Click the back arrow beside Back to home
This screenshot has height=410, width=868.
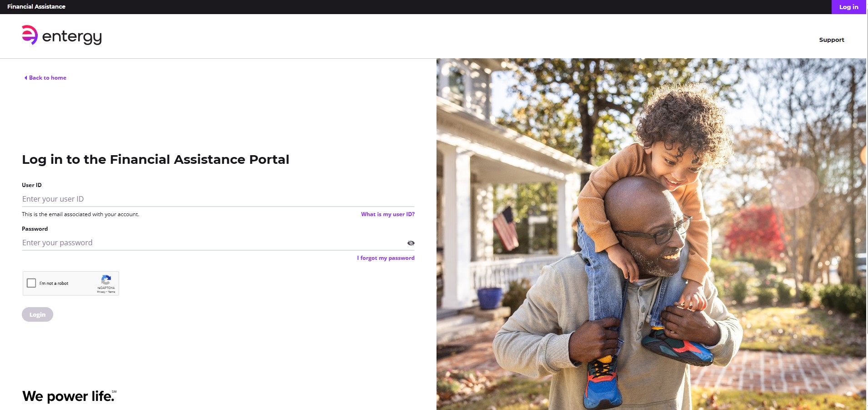(x=25, y=78)
